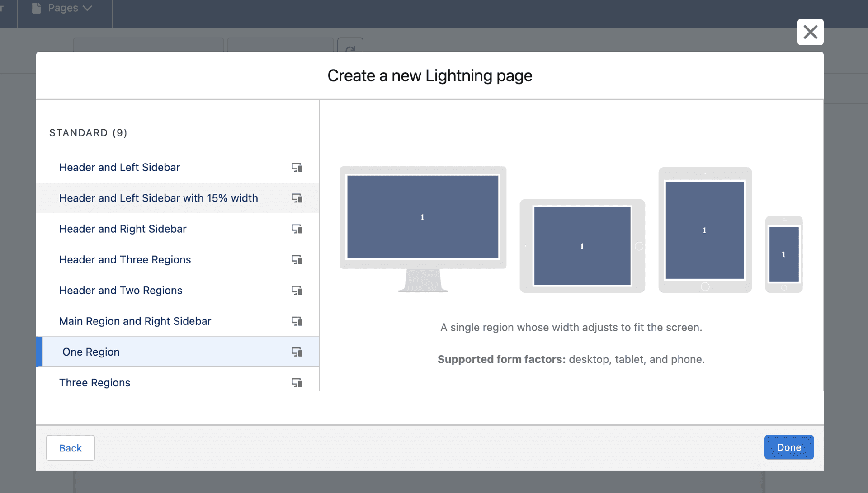
Task: Click device icon beside Header and Three Regions
Action: [x=297, y=260]
